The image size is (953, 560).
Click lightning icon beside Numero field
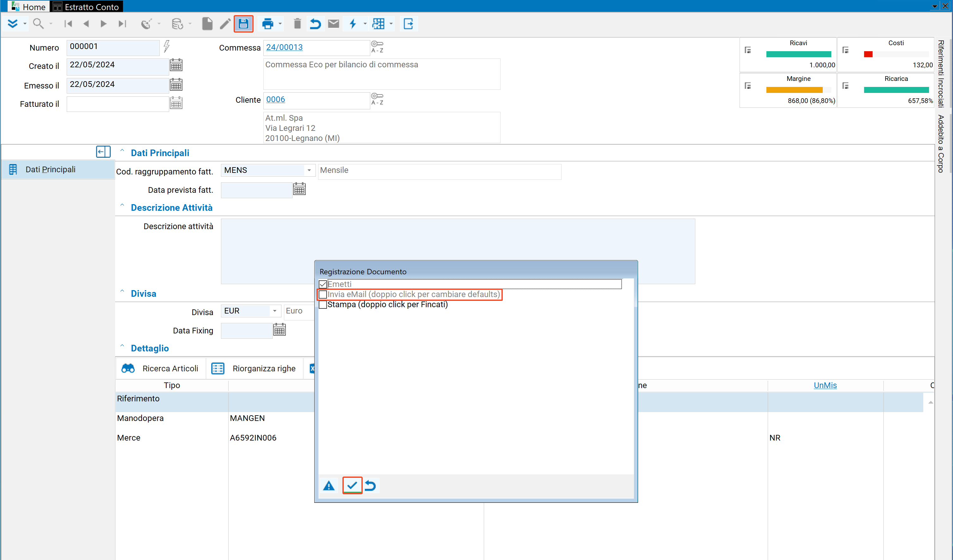pyautogui.click(x=166, y=46)
